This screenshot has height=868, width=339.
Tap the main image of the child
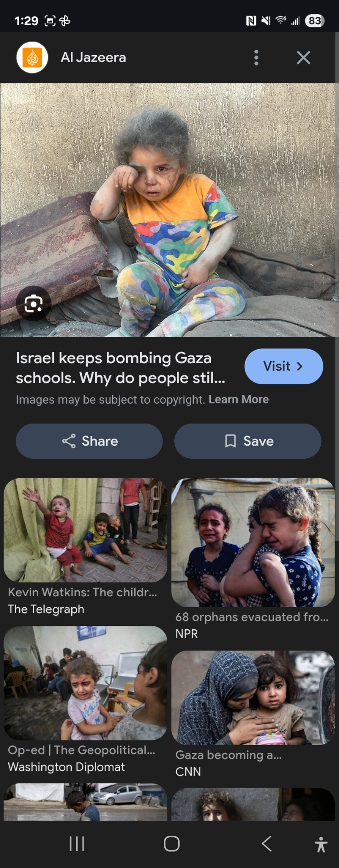(x=169, y=210)
